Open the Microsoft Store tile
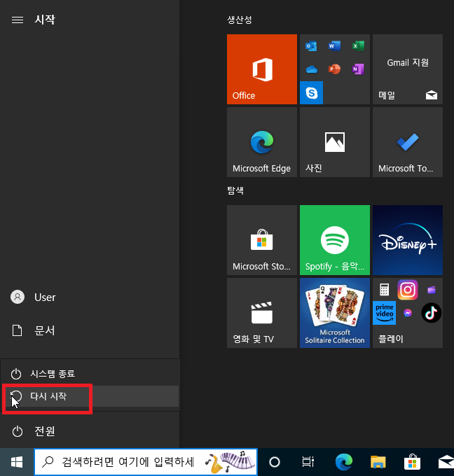Screen dimensions: 454x476 [x=261, y=240]
